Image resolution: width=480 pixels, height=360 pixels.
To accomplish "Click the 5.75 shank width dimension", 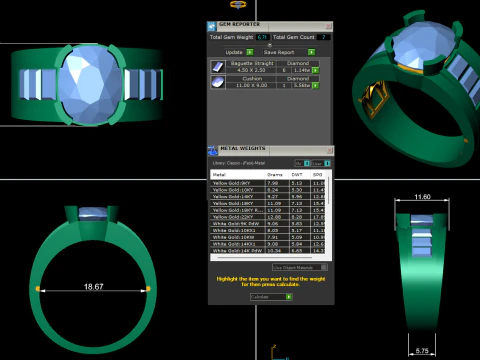I will 422,351.
